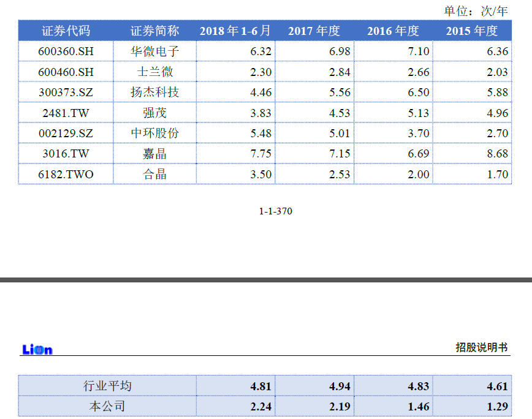Click 强茂 2017 value 4.53
Viewport: 532px width, 419px height.
pos(340,113)
